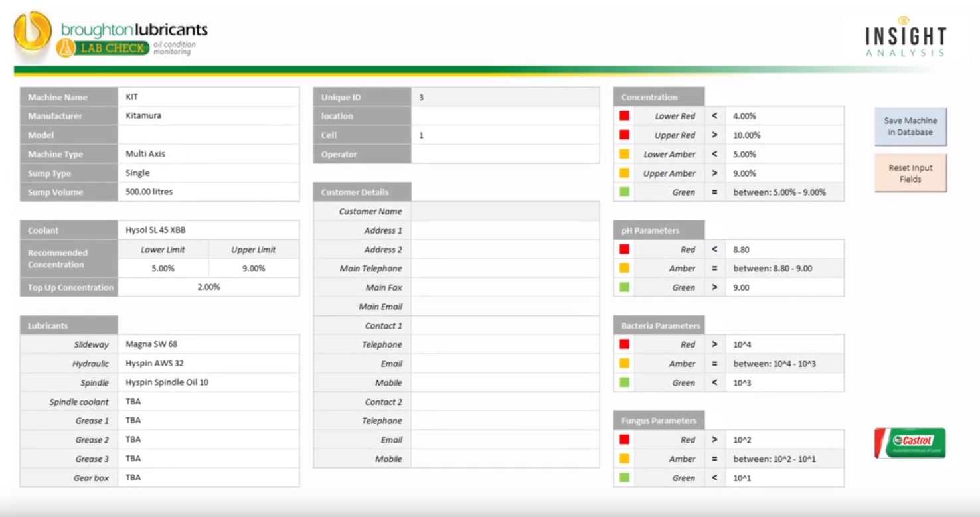Click the Lower Red concentration swatch

(624, 116)
